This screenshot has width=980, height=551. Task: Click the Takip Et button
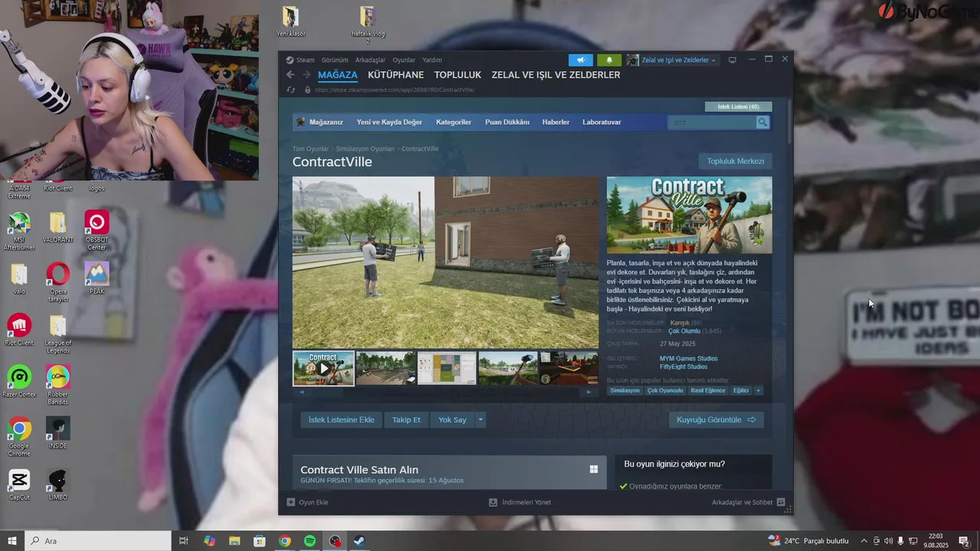[x=406, y=419]
